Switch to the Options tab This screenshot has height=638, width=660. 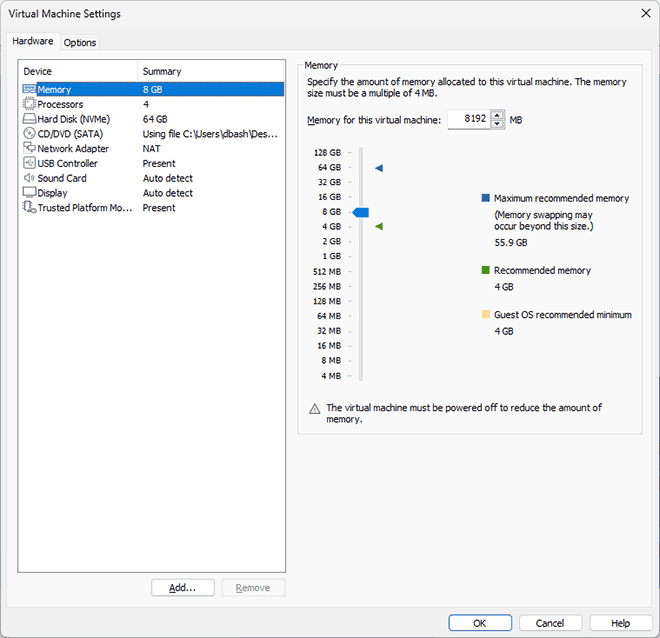[80, 43]
